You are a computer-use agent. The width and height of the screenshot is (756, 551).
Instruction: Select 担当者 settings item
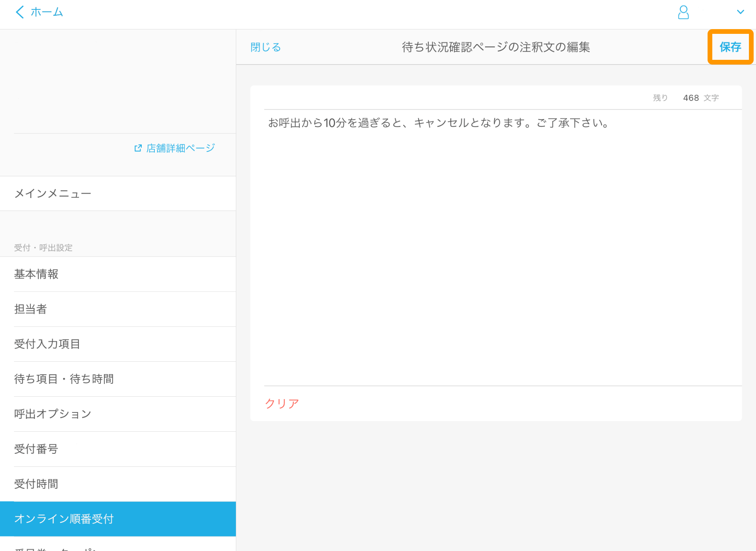click(31, 309)
